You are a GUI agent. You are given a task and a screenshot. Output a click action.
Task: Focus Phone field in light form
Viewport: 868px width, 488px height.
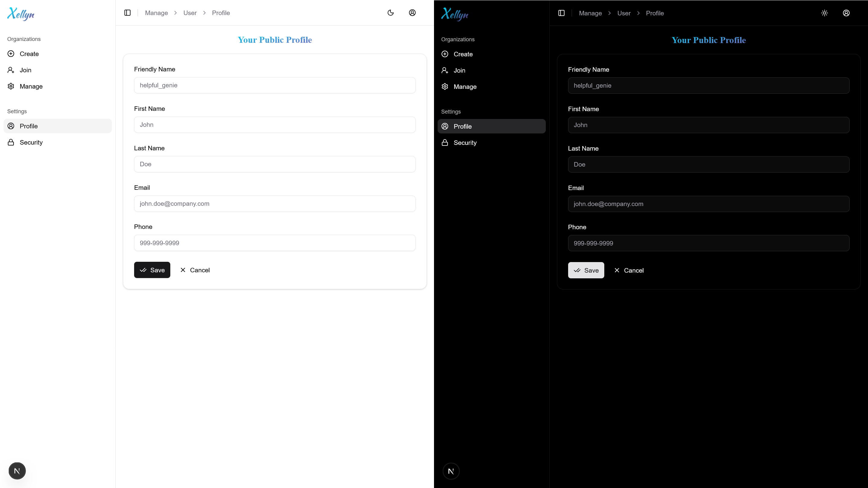(275, 243)
